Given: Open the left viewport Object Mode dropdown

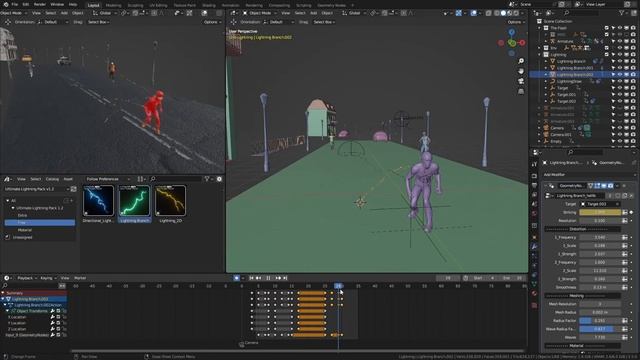Looking at the screenshot, I should pos(13,13).
